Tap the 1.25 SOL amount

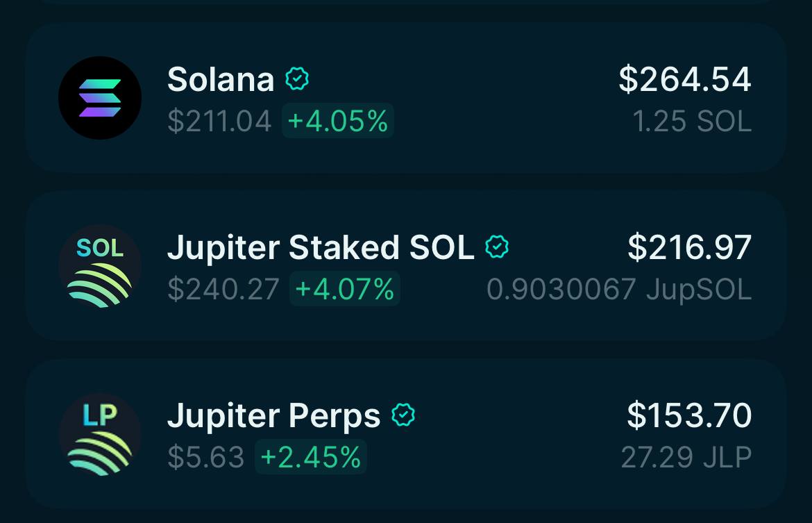coord(692,122)
